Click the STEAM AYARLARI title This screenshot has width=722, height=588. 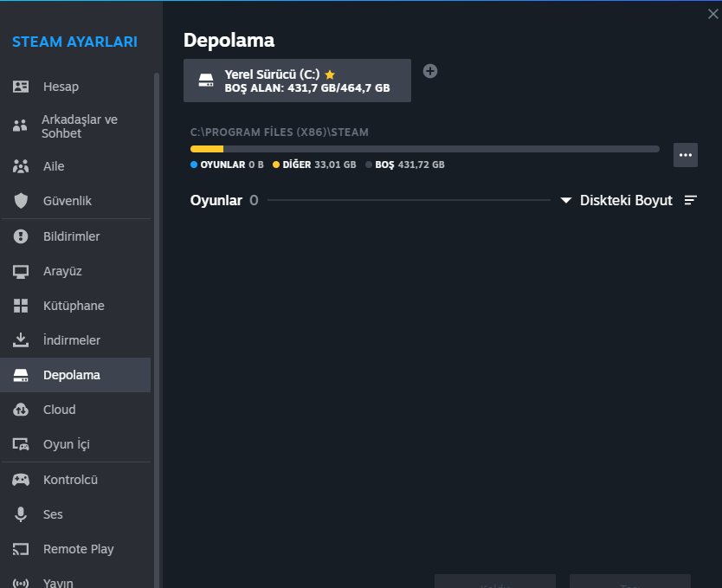(74, 42)
